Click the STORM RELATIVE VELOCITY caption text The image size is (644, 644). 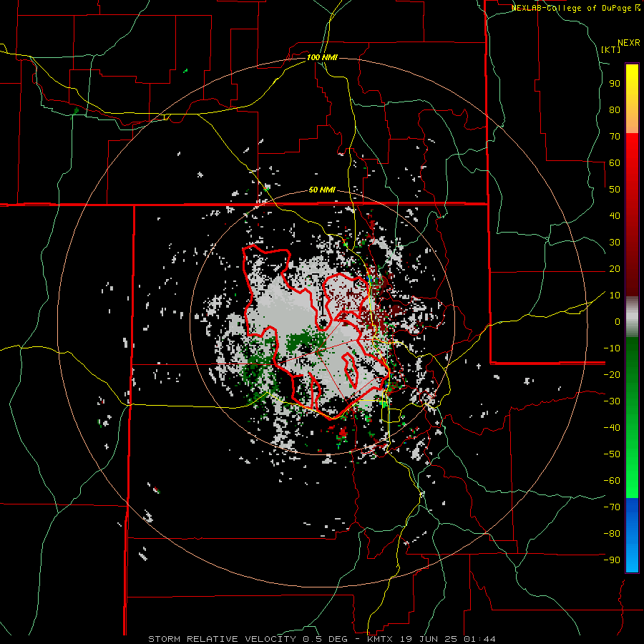[x=222, y=639]
